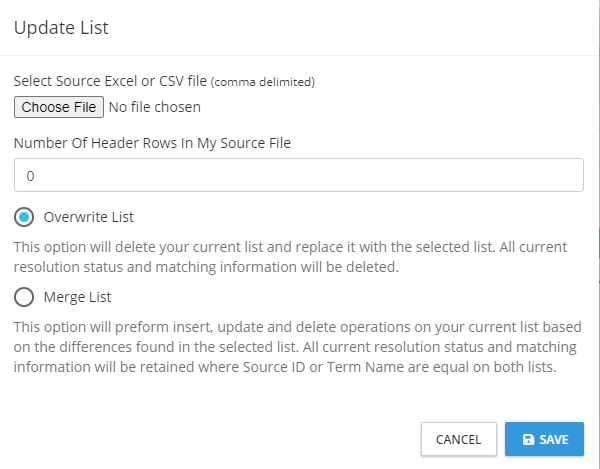Screen dimensions: 600x469
Task: Click the right end of header rows field
Action: (570, 175)
